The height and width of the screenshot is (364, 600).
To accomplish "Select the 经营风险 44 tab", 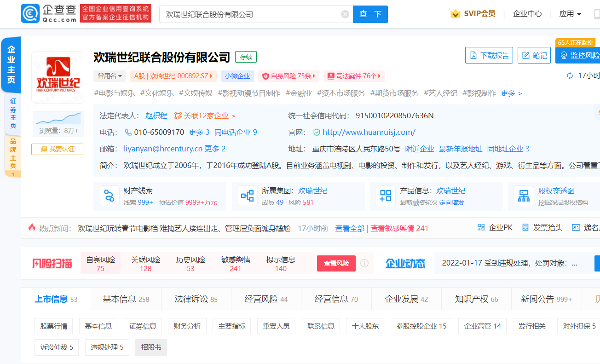I will pyautogui.click(x=266, y=299).
